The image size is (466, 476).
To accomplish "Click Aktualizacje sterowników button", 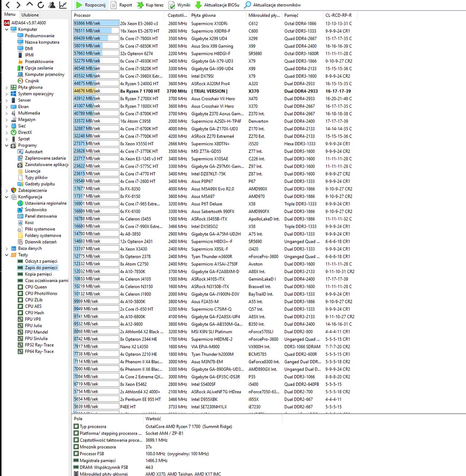I will 272,5.
